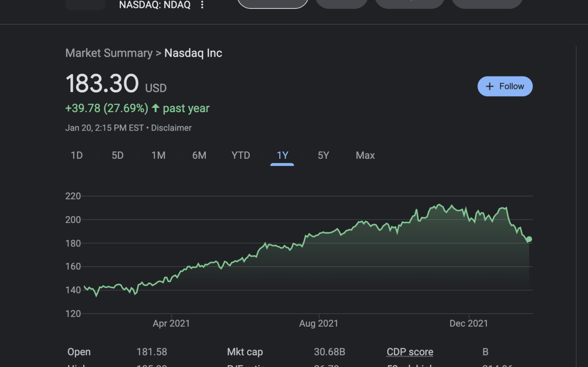Show the Max range chart

(x=365, y=155)
